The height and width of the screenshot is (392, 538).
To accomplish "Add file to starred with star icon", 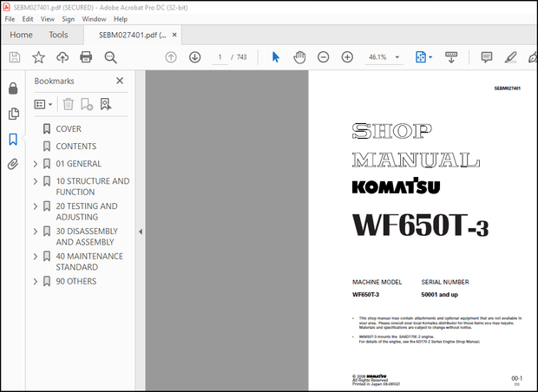I will click(x=38, y=57).
